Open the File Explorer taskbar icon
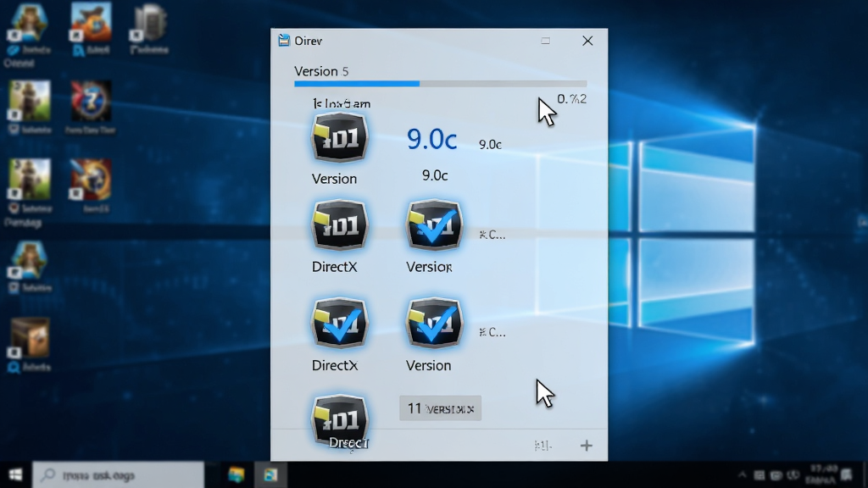868x488 pixels. pos(236,474)
